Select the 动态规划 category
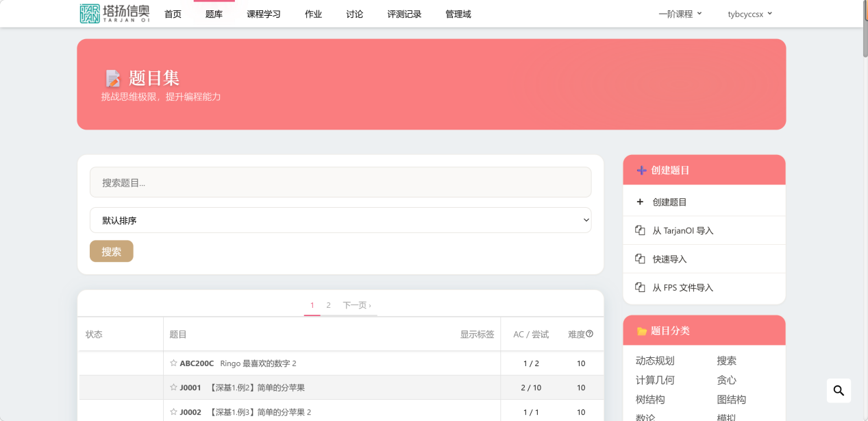 655,361
